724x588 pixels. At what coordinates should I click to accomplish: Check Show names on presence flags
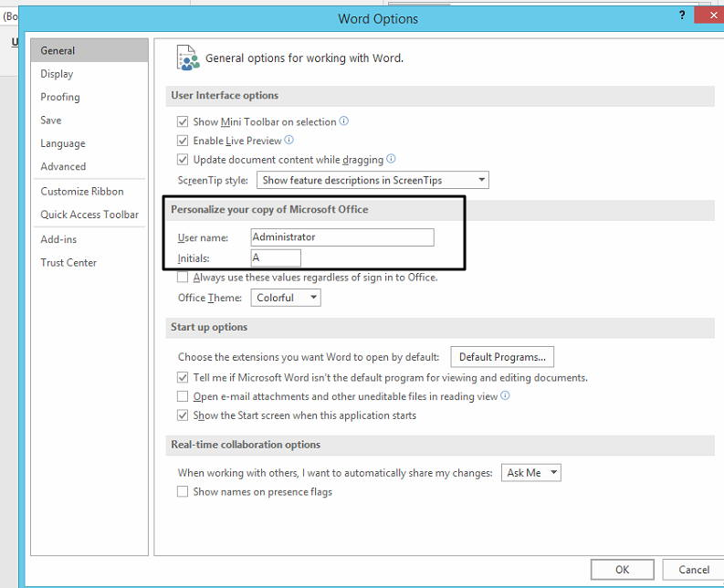184,492
